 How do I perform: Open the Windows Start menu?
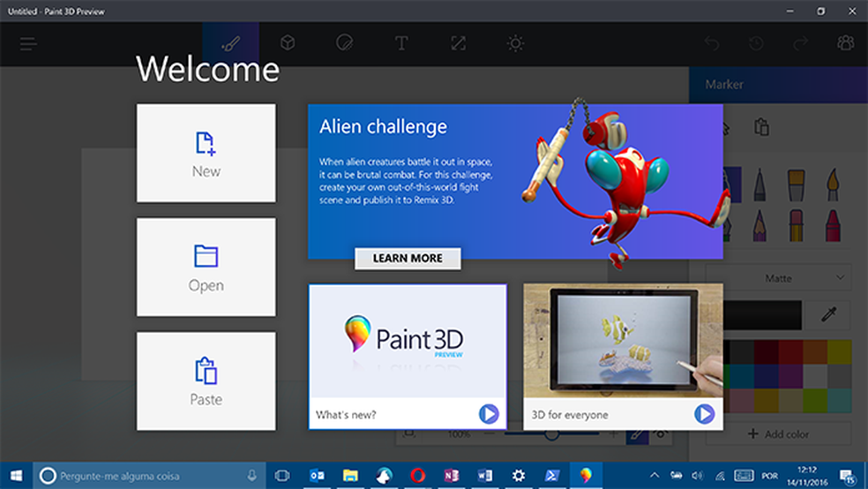click(16, 475)
